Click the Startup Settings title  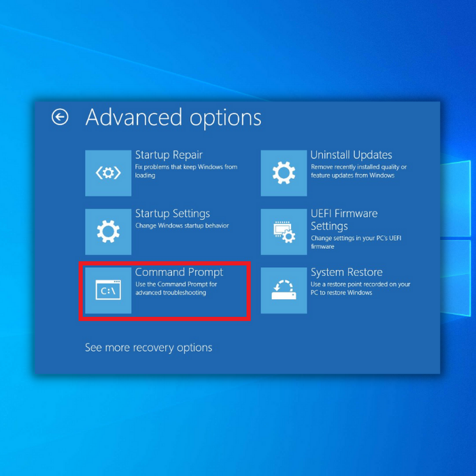pyautogui.click(x=173, y=214)
